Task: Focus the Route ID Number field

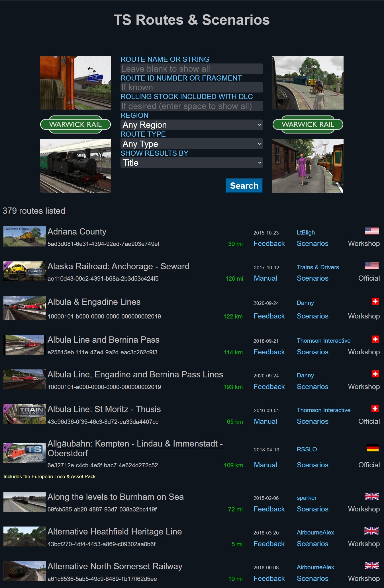Action: tap(192, 87)
